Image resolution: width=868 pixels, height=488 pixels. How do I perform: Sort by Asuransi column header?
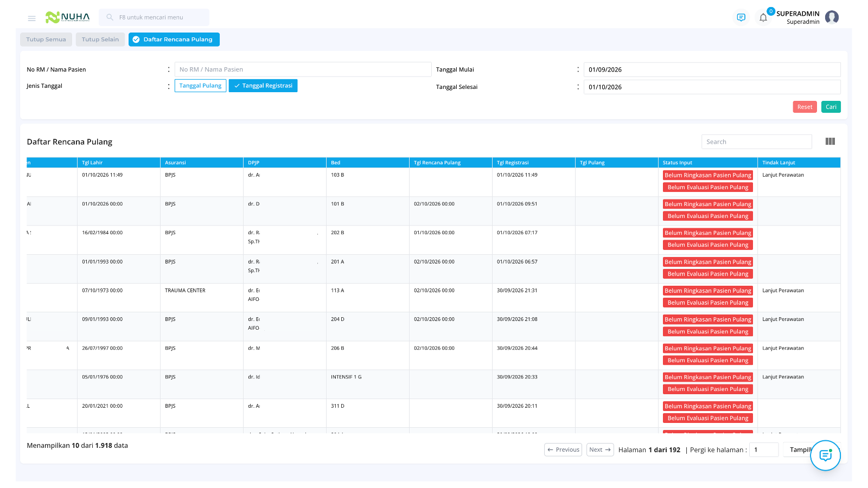point(201,163)
